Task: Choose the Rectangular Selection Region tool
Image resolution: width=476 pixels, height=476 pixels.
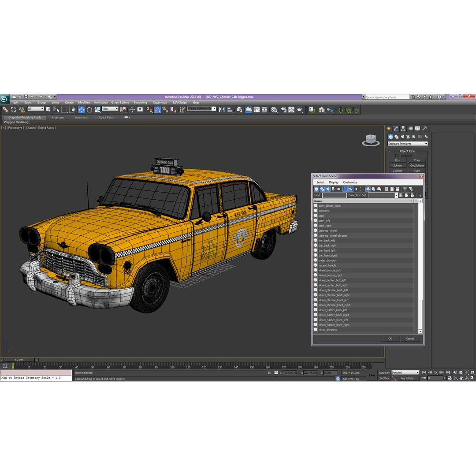Action: [x=64, y=110]
